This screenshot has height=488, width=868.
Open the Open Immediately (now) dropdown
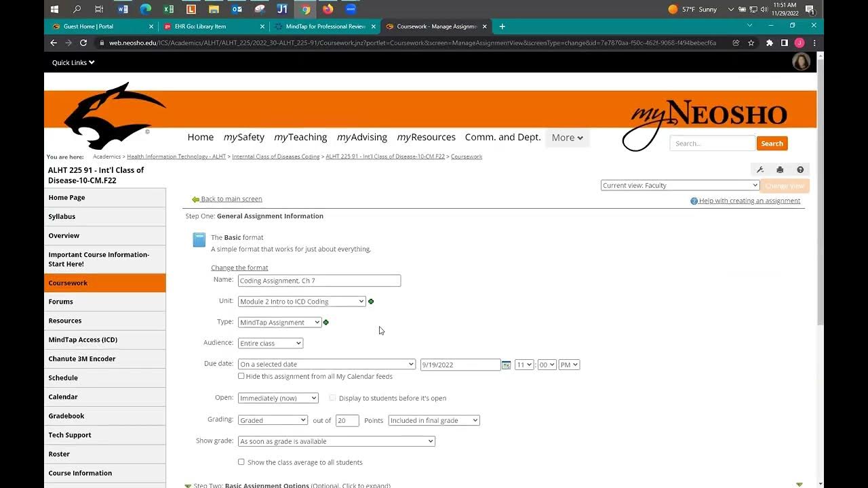point(278,398)
